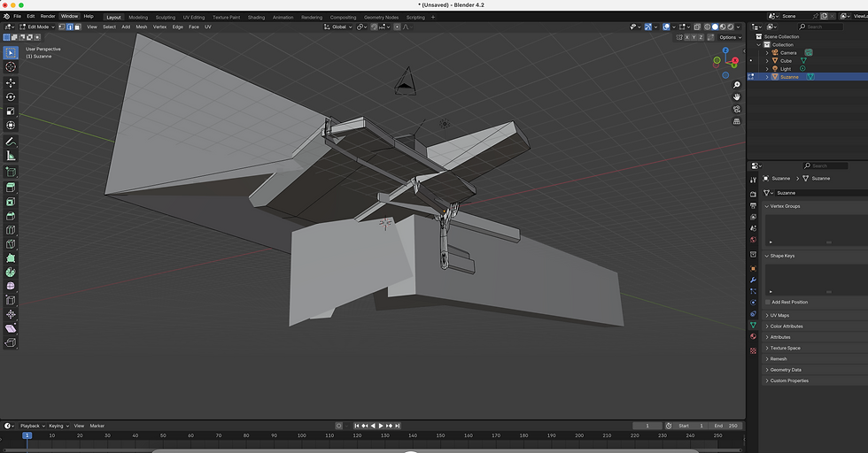This screenshot has height=453, width=868.
Task: Select the Bevel tool
Action: (11, 216)
